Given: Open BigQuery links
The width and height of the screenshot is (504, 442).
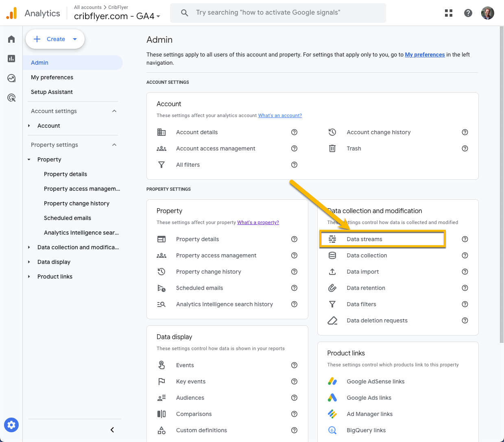Looking at the screenshot, I should click(366, 430).
